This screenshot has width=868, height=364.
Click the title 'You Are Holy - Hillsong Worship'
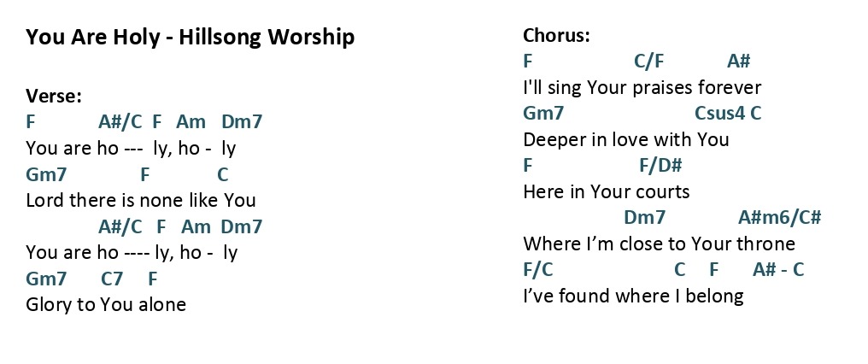pyautogui.click(x=190, y=37)
